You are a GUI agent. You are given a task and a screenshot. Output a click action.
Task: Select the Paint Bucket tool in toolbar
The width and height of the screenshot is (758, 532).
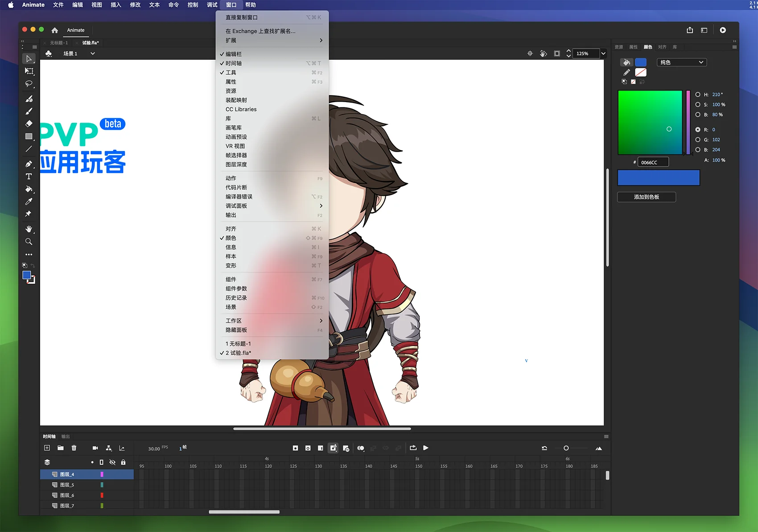(29, 189)
